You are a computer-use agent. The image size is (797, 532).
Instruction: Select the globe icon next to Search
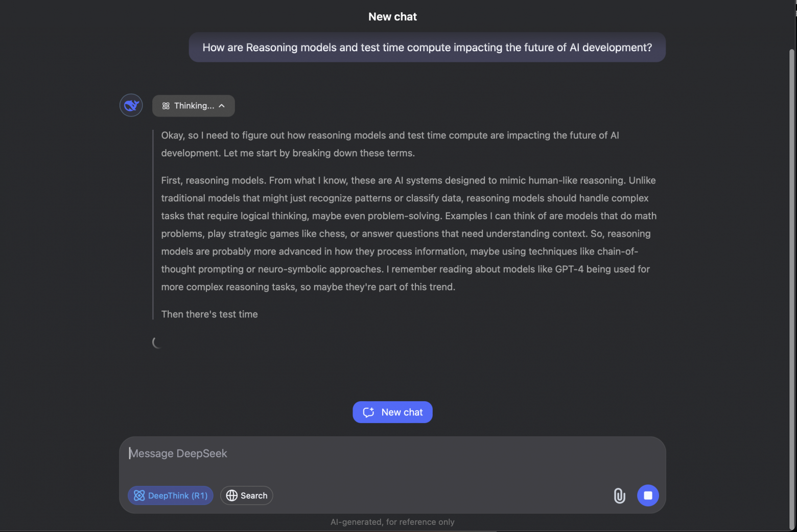tap(232, 495)
